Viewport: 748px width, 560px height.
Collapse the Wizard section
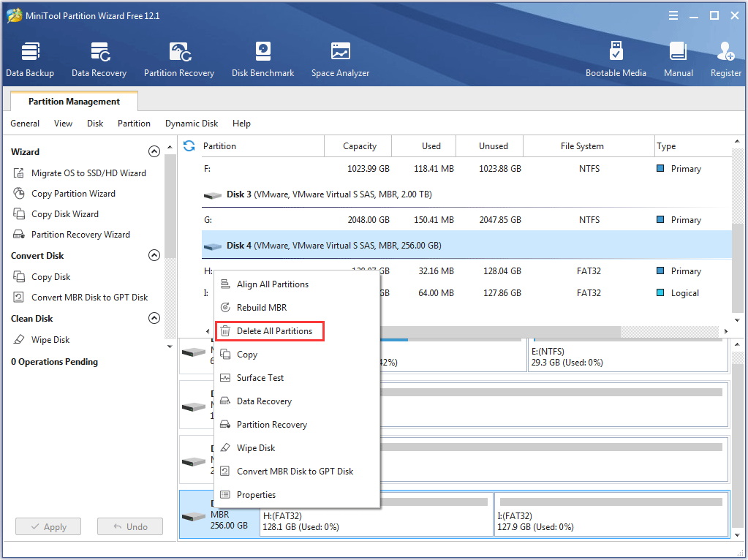154,151
